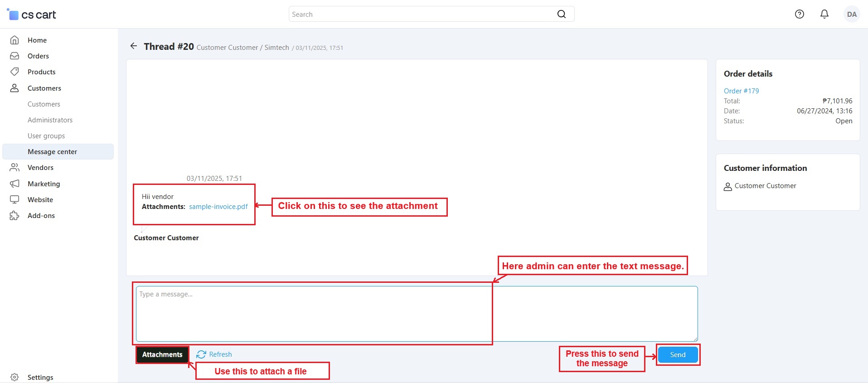
Task: Open the notifications bell icon
Action: point(824,14)
